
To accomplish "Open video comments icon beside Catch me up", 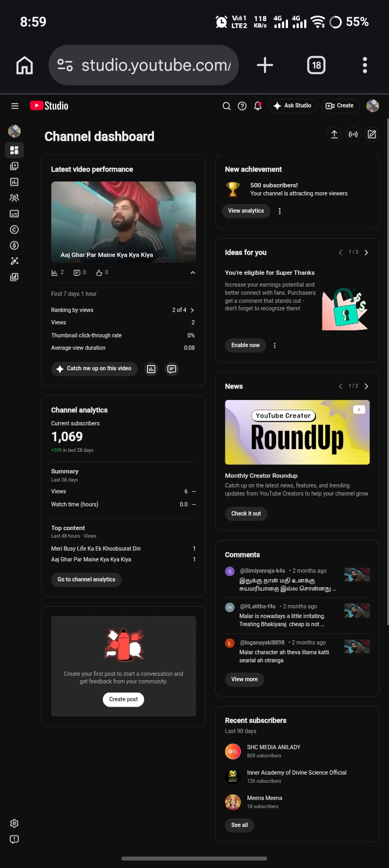I will (x=172, y=369).
